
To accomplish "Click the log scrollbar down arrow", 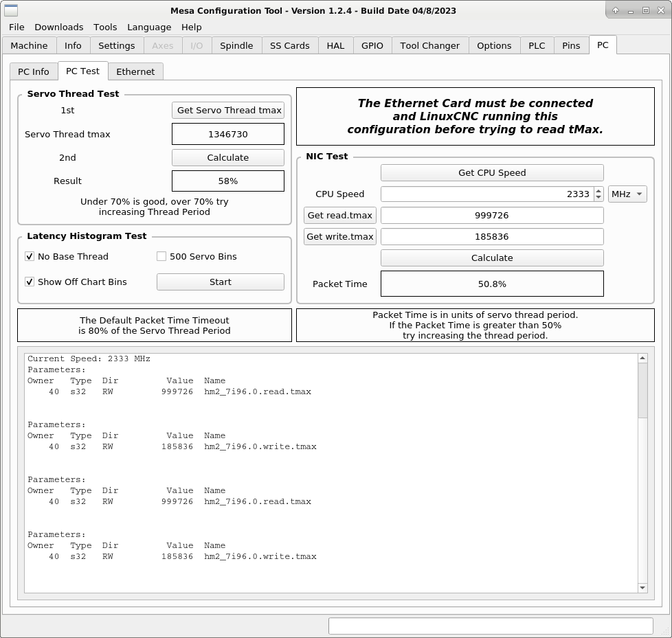I will (642, 588).
